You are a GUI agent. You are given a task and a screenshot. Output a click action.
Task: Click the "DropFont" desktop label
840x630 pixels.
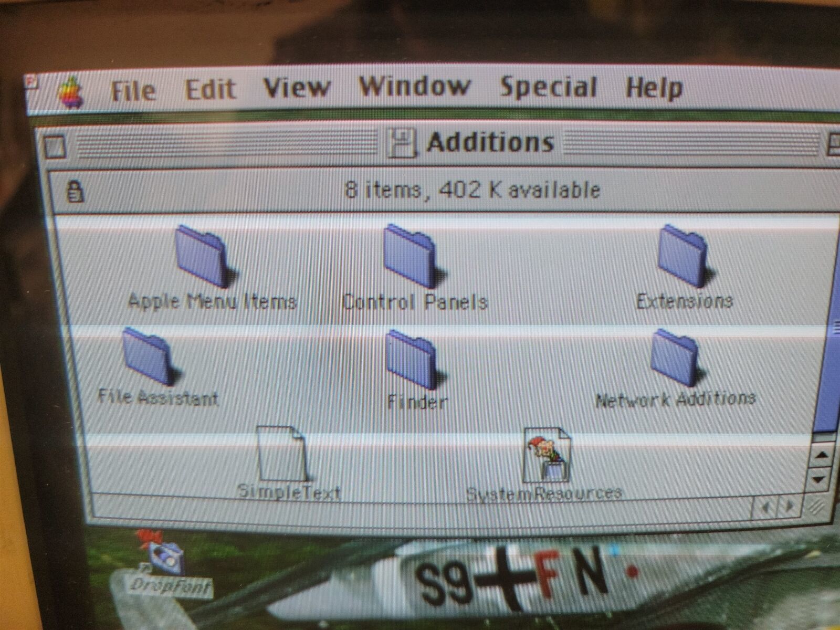(x=171, y=586)
